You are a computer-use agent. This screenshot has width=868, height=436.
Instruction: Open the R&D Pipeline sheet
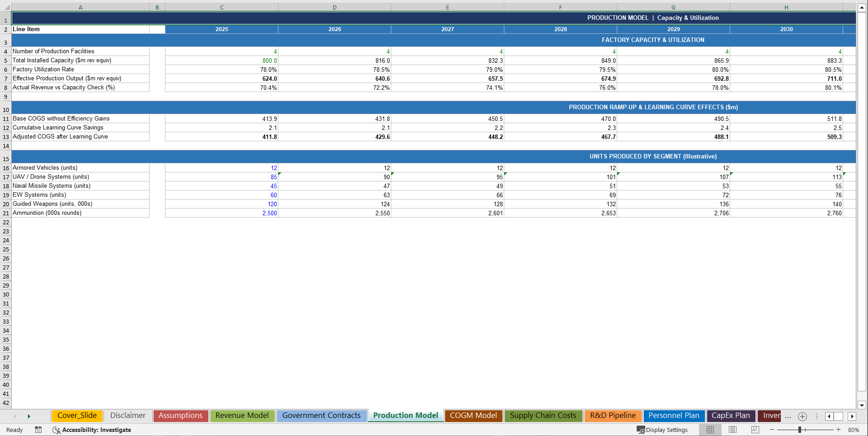[x=613, y=416]
